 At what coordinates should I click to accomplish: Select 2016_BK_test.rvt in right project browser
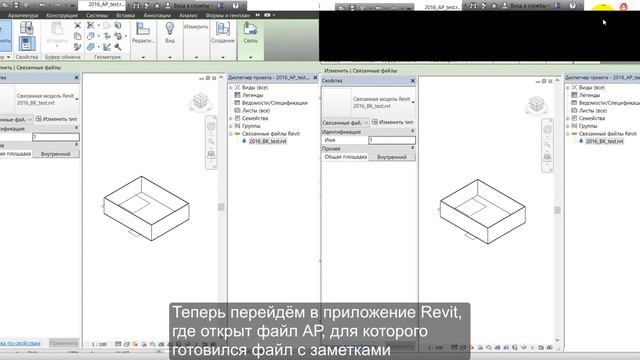click(x=604, y=141)
